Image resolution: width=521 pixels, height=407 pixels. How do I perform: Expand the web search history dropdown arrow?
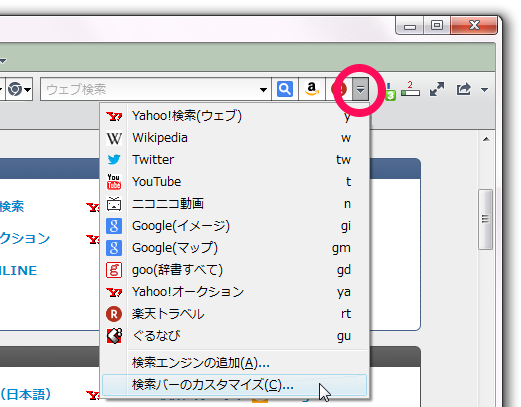[x=263, y=90]
